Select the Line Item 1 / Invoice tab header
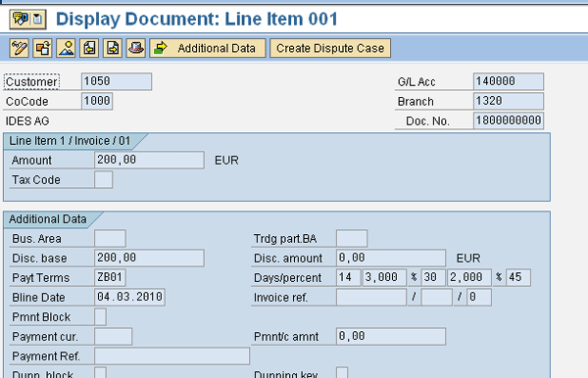The height and width of the screenshot is (378, 588). (70, 141)
